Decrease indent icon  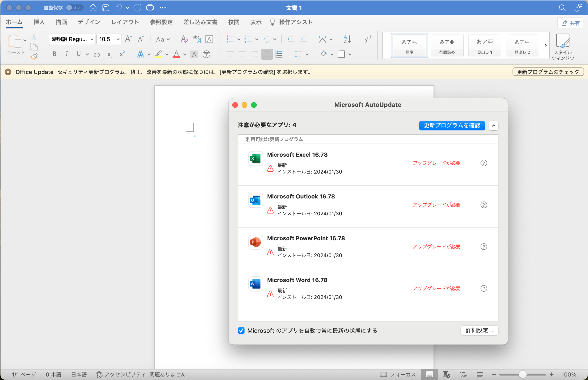[x=291, y=39]
